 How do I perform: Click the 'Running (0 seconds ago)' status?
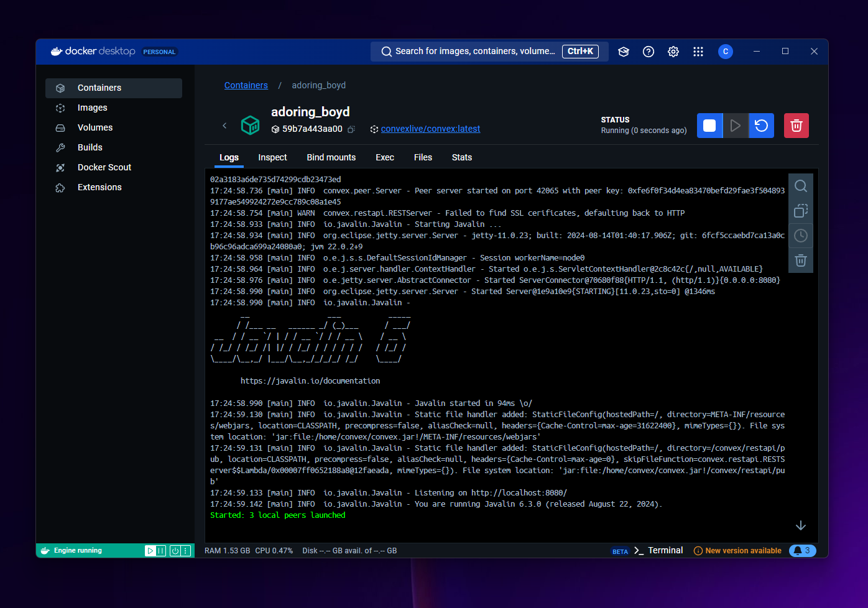coord(644,131)
